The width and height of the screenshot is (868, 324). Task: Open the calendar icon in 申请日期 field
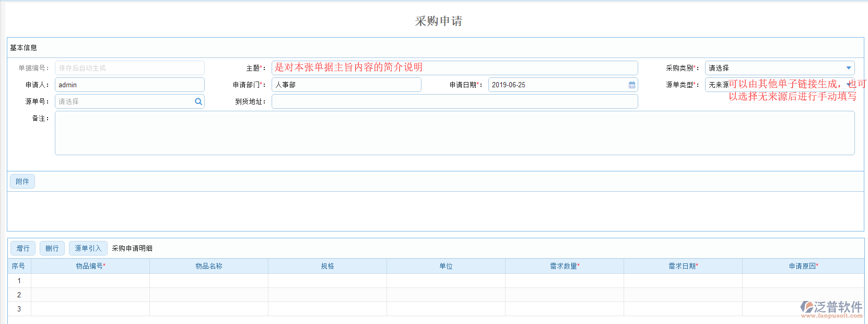pos(632,85)
